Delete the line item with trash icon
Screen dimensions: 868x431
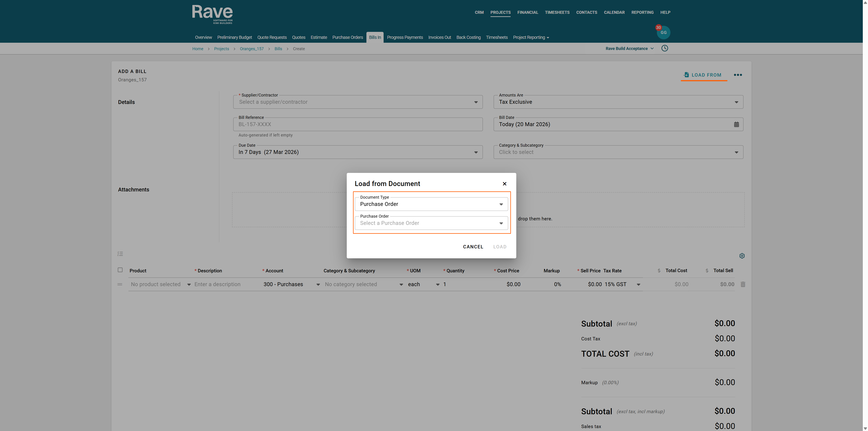click(x=743, y=284)
